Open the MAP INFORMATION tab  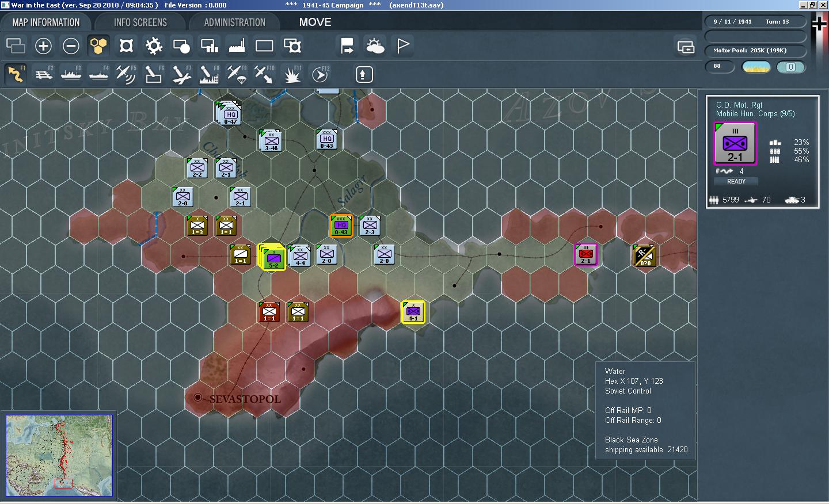46,22
